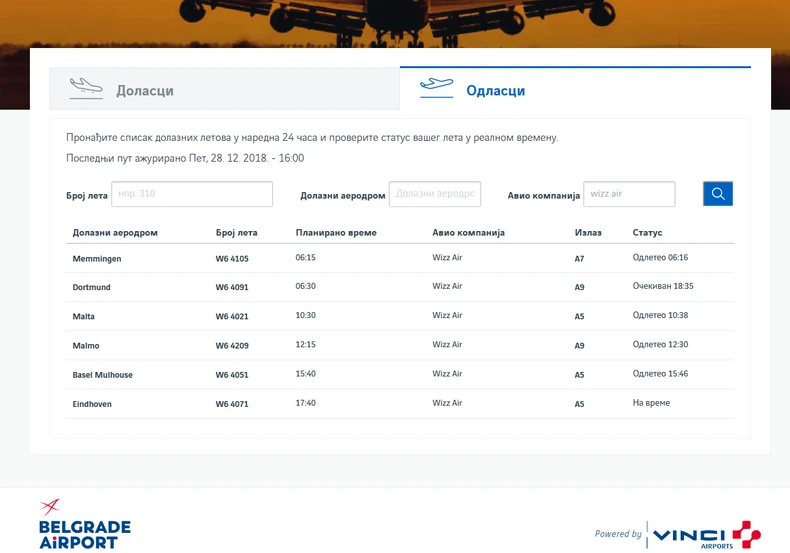790x553 pixels.
Task: Focus the Број лета input field
Action: [192, 194]
